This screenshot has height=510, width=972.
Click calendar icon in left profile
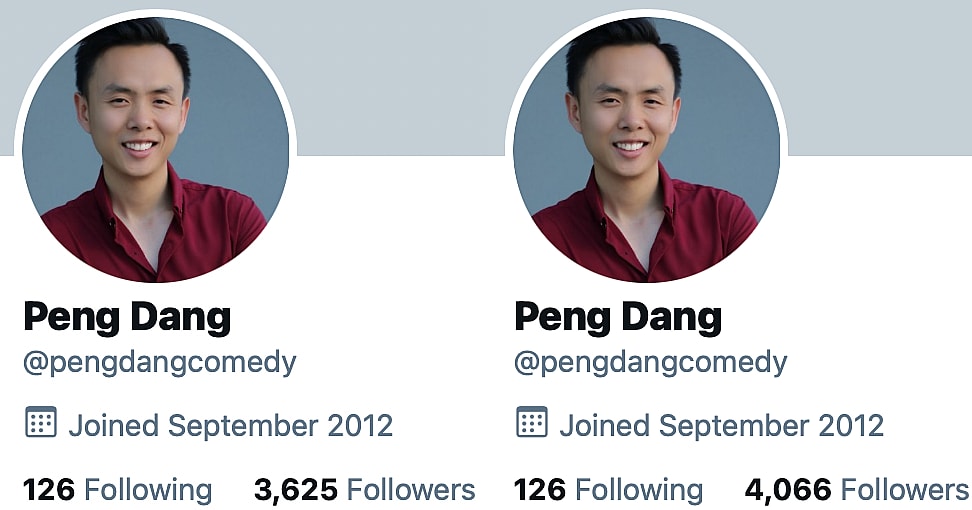[x=41, y=423]
